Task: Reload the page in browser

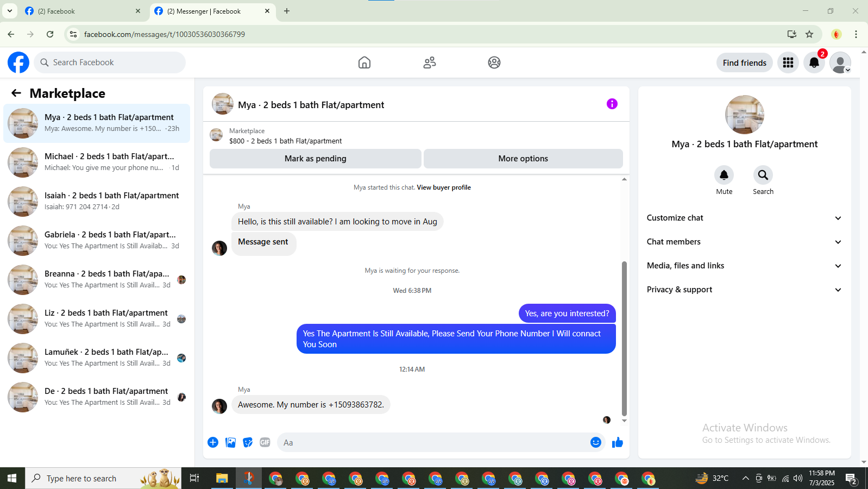Action: 50,34
